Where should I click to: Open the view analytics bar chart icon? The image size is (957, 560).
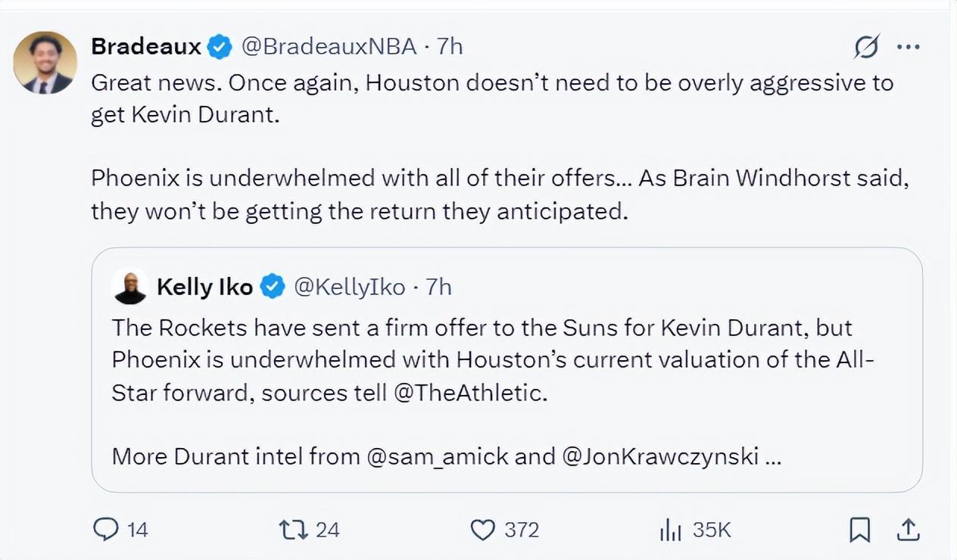click(x=670, y=530)
